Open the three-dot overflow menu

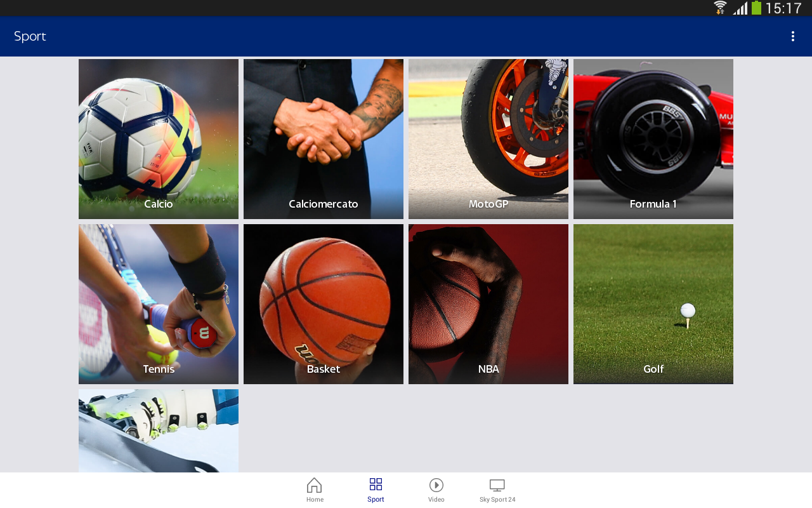pyautogui.click(x=792, y=36)
